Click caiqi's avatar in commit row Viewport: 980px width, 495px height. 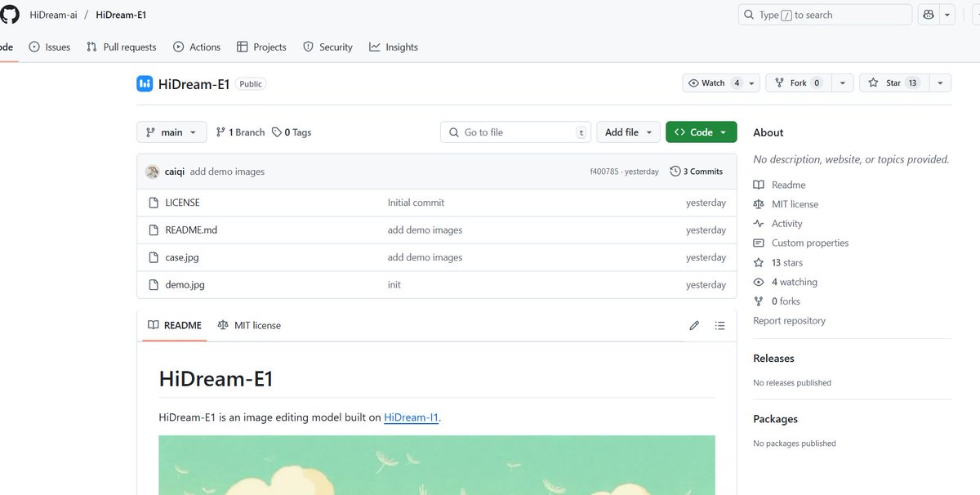click(152, 172)
